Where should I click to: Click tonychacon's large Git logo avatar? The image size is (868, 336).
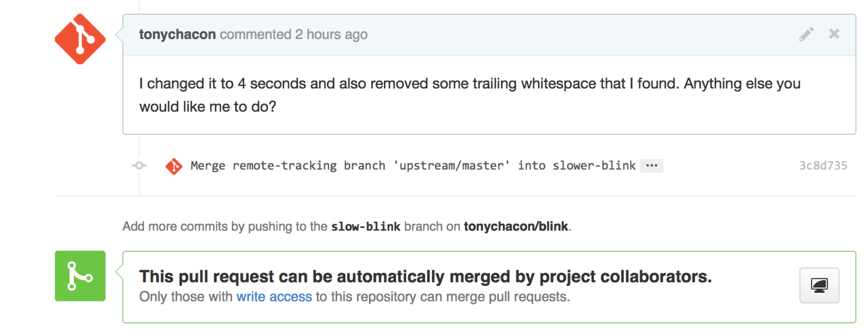[80, 39]
